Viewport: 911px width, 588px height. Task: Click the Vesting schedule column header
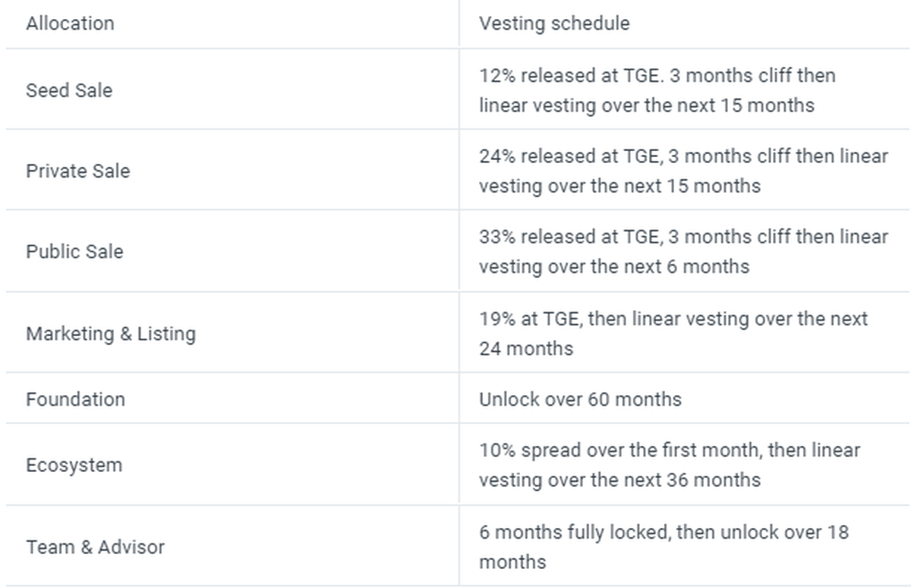pyautogui.click(x=554, y=24)
